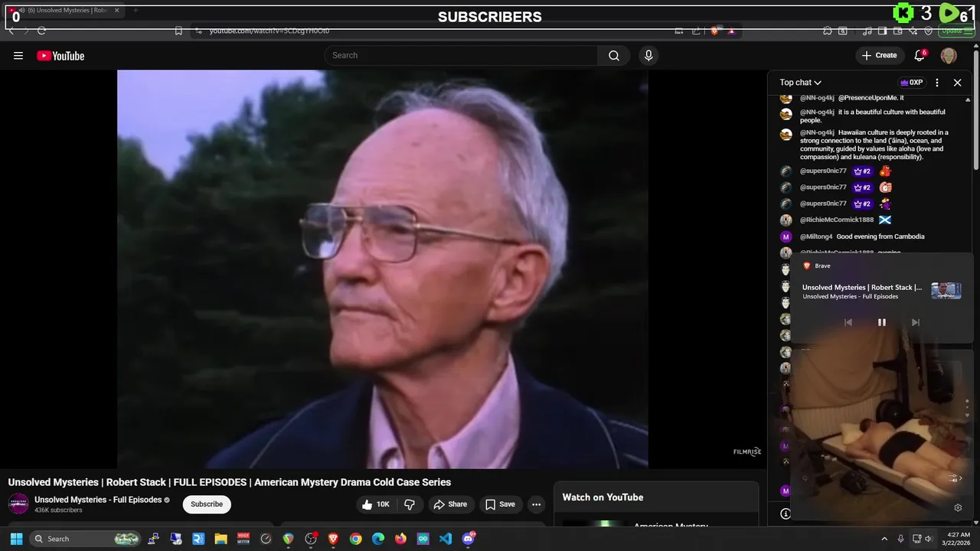Expand the Top chat dropdown

pos(801,83)
